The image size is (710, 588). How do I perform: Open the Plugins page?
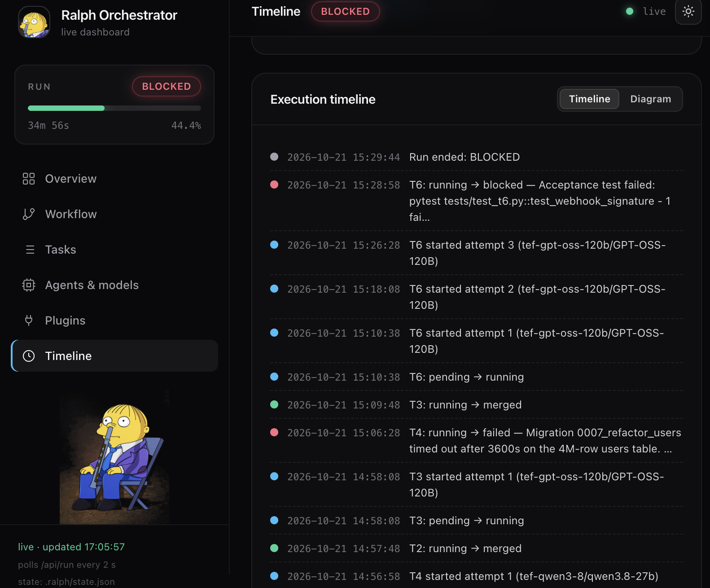(114, 320)
